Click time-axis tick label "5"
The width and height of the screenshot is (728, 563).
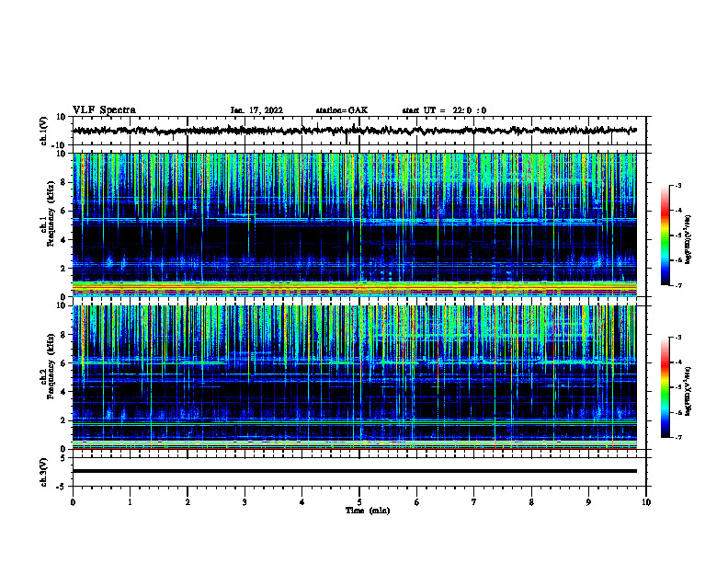(x=359, y=502)
